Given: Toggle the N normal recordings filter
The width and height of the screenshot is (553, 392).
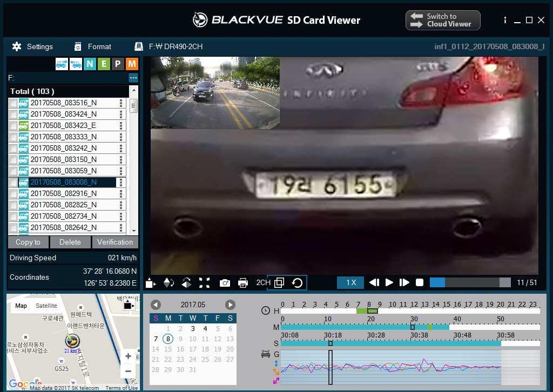Looking at the screenshot, I should click(90, 64).
